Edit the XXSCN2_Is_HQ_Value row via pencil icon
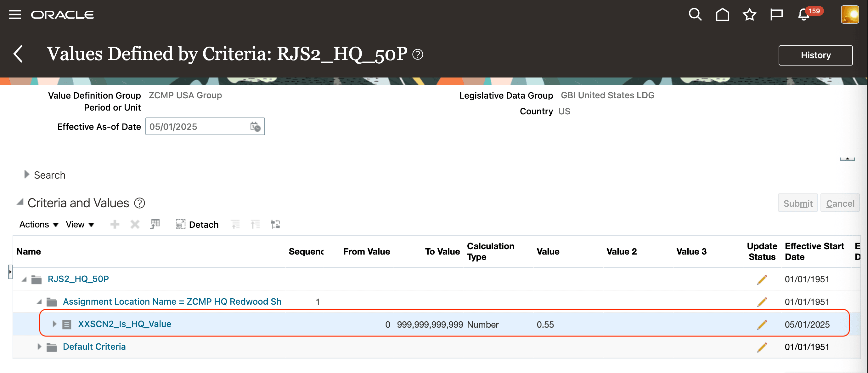Image resolution: width=868 pixels, height=373 pixels. coord(762,324)
